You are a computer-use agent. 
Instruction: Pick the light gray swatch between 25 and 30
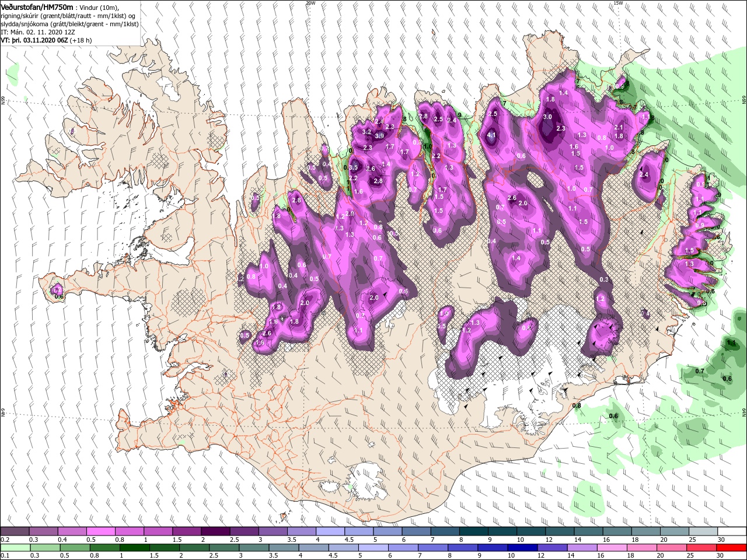(703, 531)
